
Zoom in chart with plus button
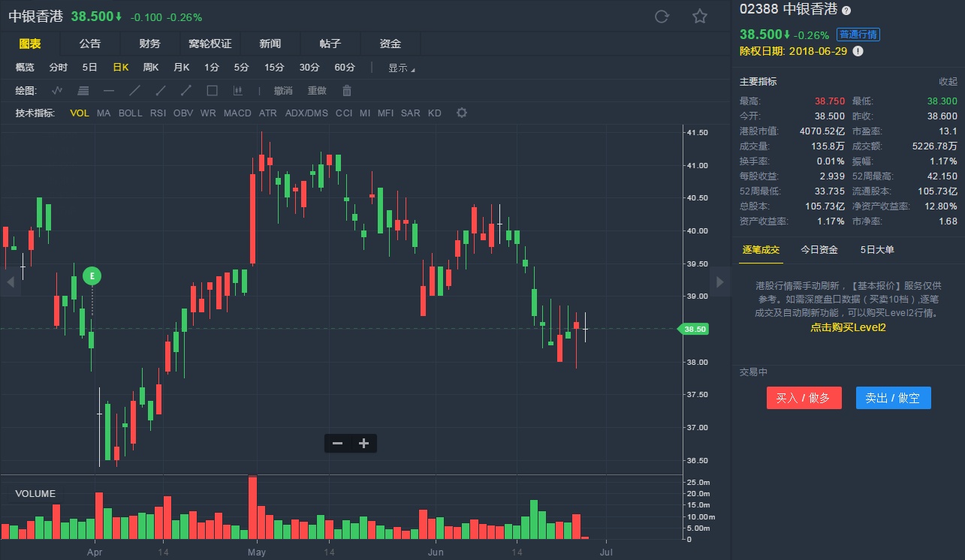[364, 443]
